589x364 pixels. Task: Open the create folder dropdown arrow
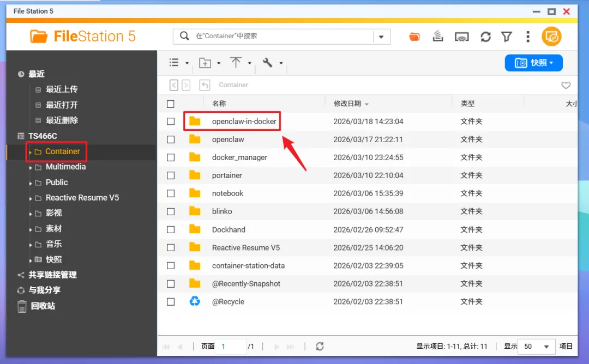coord(218,63)
